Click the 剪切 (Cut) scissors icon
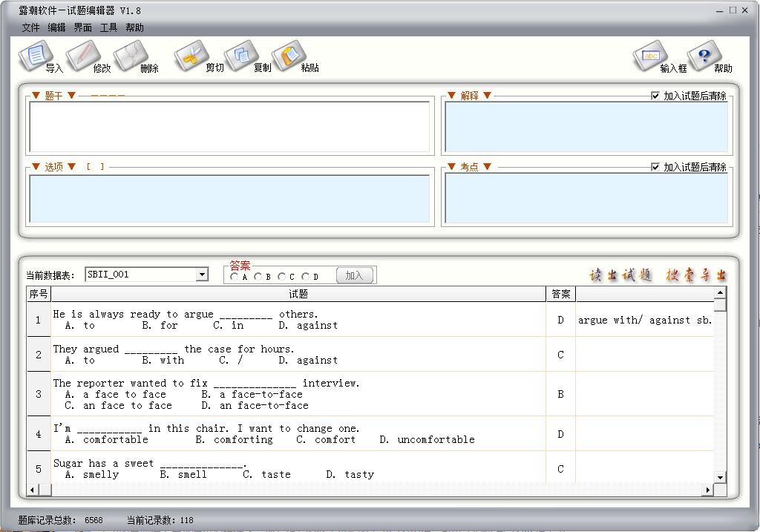760x532 pixels. click(191, 56)
